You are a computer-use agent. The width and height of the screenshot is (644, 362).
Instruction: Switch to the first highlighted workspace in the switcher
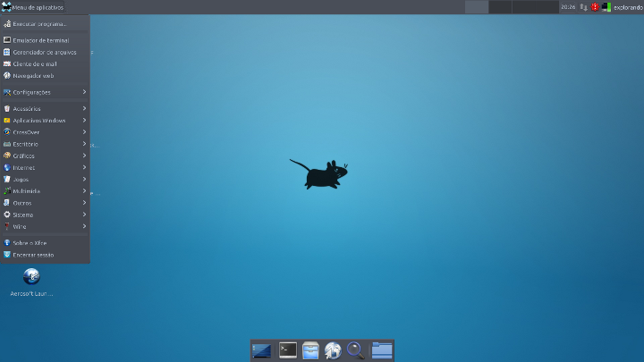[x=477, y=7]
